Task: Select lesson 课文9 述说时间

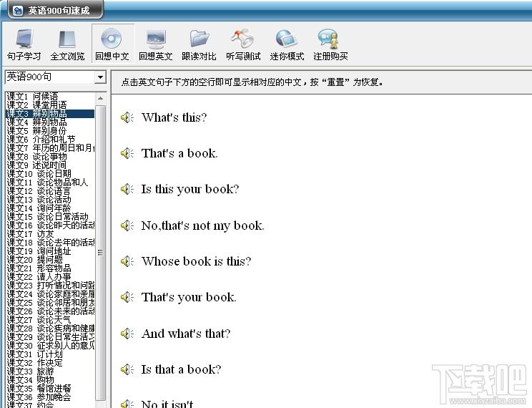Action: 50,165
